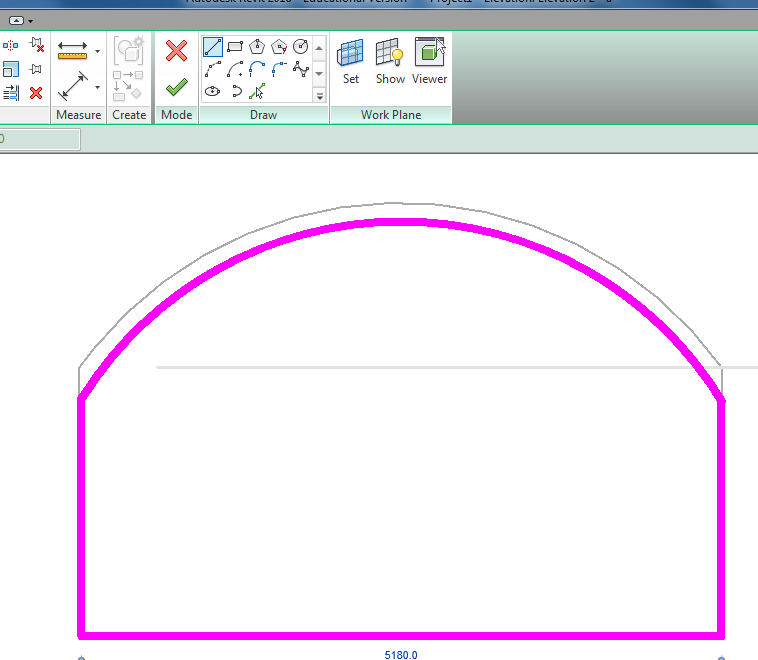Choose the Inscribed Polygon tool

point(257,47)
